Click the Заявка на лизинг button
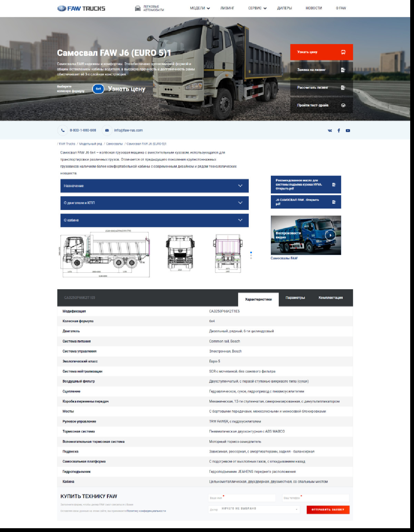The width and height of the screenshot is (414, 532). pyautogui.click(x=322, y=70)
